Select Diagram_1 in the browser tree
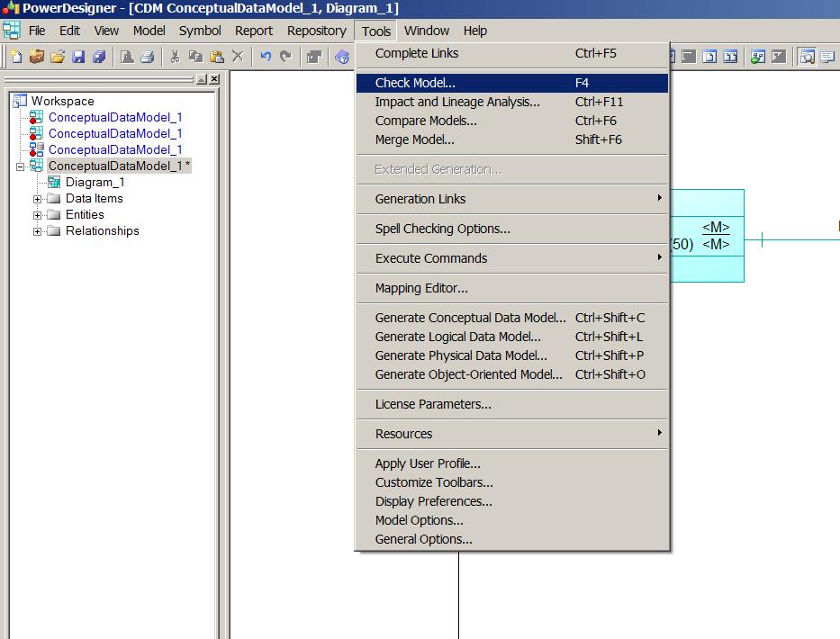This screenshot has width=840, height=639. [95, 182]
